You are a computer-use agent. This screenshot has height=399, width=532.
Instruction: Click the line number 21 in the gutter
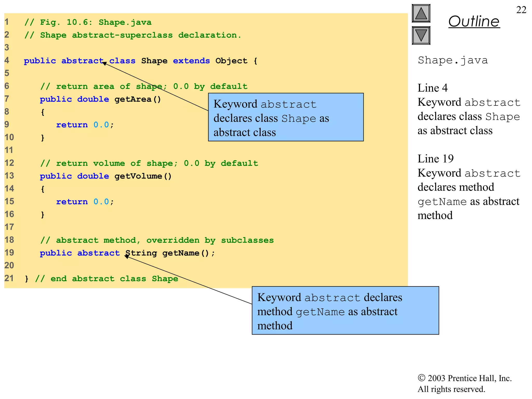(x=9, y=278)
